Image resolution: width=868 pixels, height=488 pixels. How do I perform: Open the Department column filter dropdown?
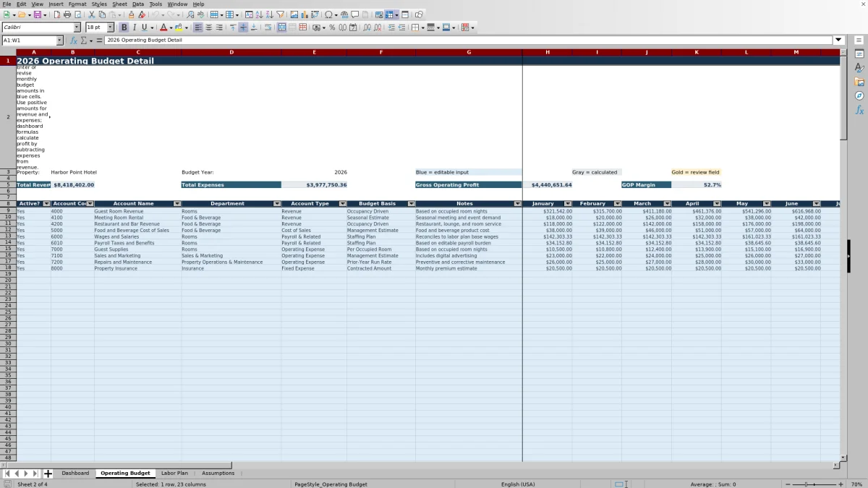[x=277, y=204]
